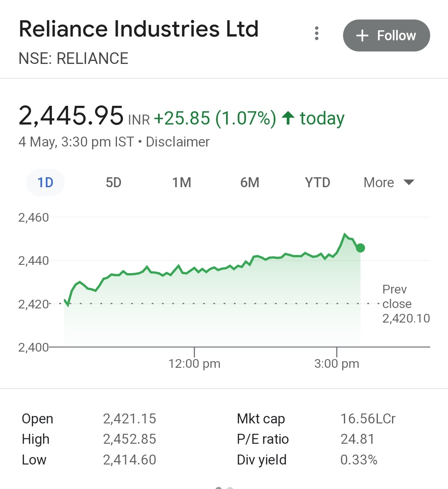
Task: Select the 1D time range tab
Action: click(x=45, y=183)
